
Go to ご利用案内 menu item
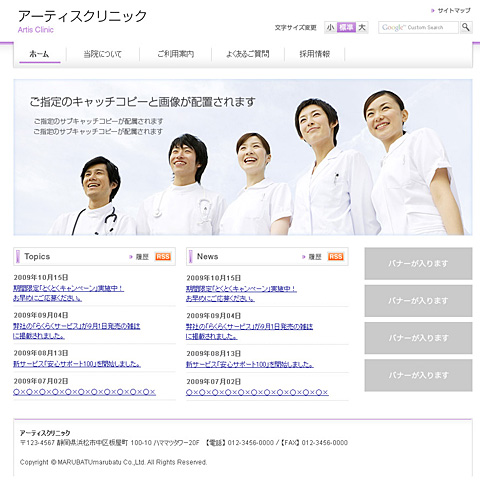(175, 54)
